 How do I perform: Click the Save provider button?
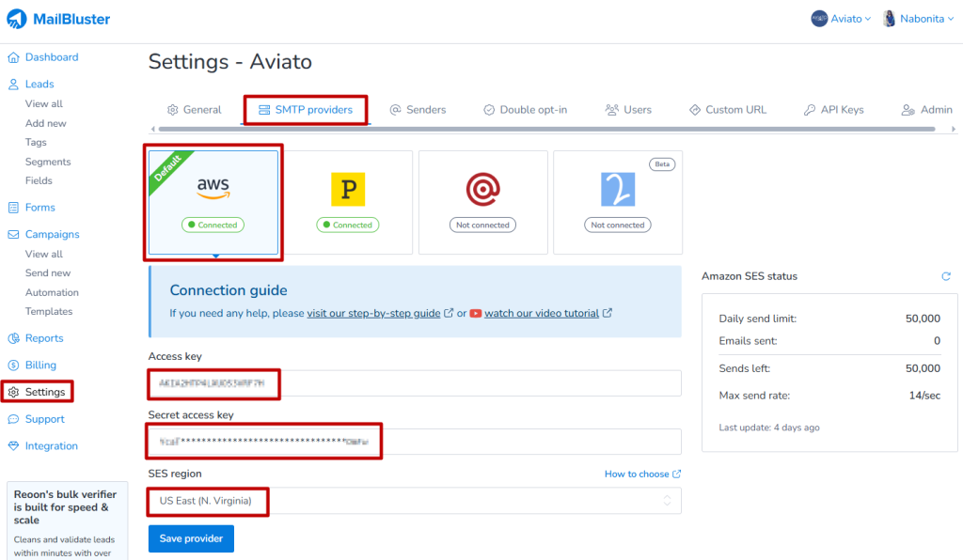(190, 538)
